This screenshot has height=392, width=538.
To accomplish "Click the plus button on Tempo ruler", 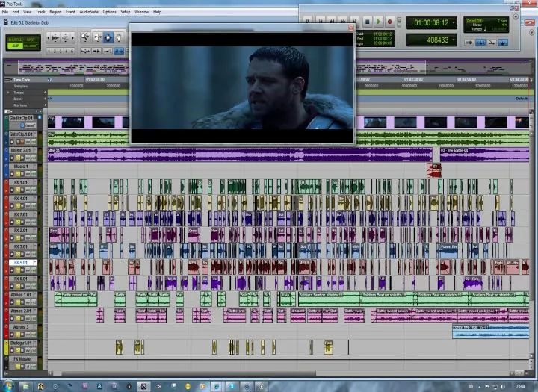I will coord(45,93).
